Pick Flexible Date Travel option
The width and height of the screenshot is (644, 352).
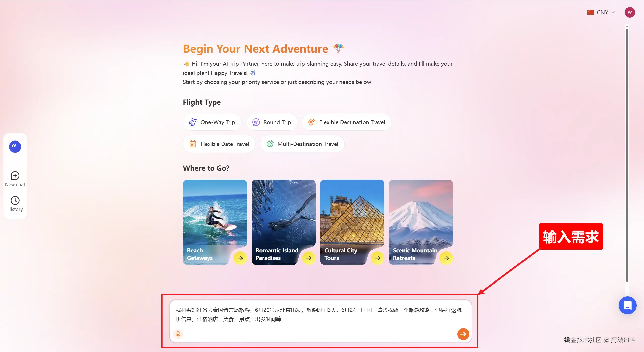[x=219, y=144]
